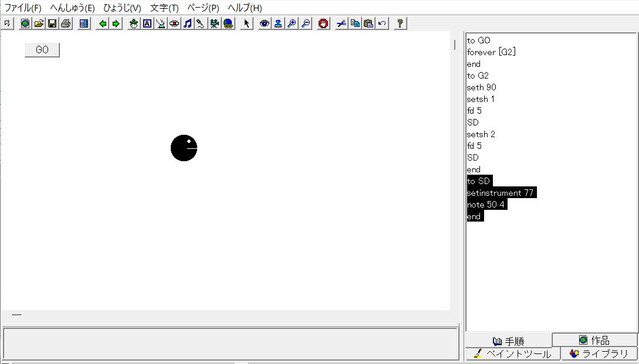Insert video with the movie camera icon
The width and height of the screenshot is (639, 364).
(x=214, y=23)
